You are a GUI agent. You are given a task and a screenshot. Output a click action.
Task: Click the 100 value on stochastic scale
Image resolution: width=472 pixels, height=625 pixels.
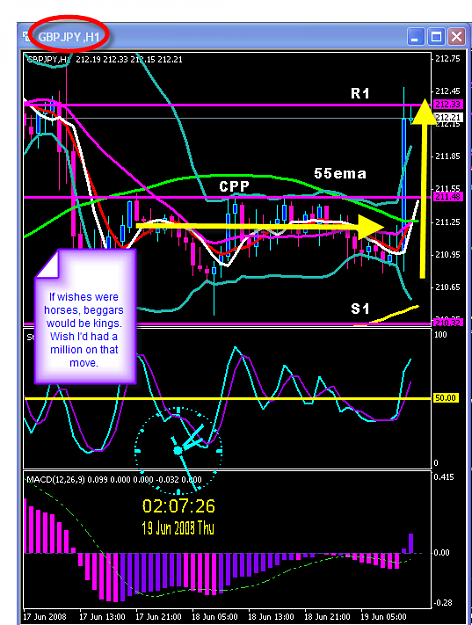[441, 334]
